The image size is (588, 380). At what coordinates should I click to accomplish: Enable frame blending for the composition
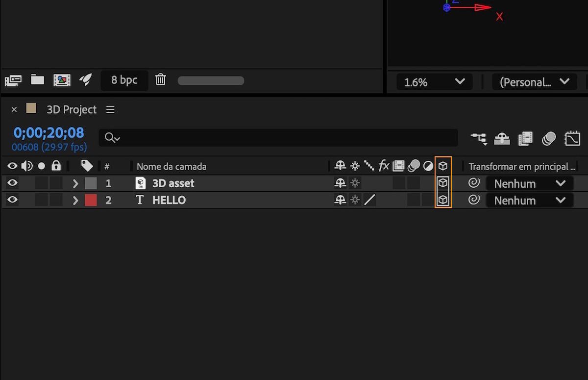coord(525,139)
